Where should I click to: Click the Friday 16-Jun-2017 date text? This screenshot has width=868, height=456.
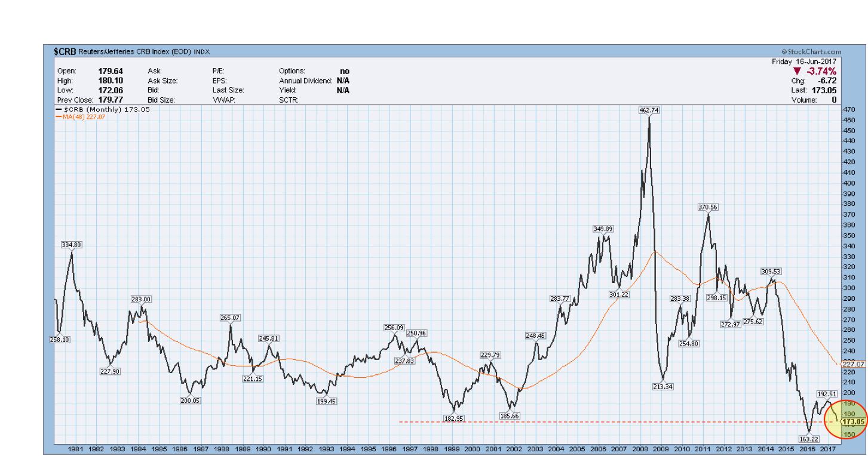pos(804,61)
